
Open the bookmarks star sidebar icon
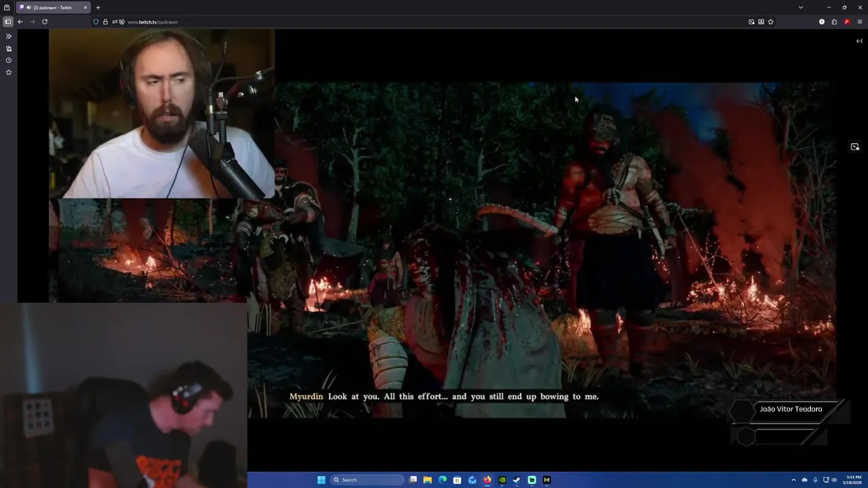click(9, 72)
